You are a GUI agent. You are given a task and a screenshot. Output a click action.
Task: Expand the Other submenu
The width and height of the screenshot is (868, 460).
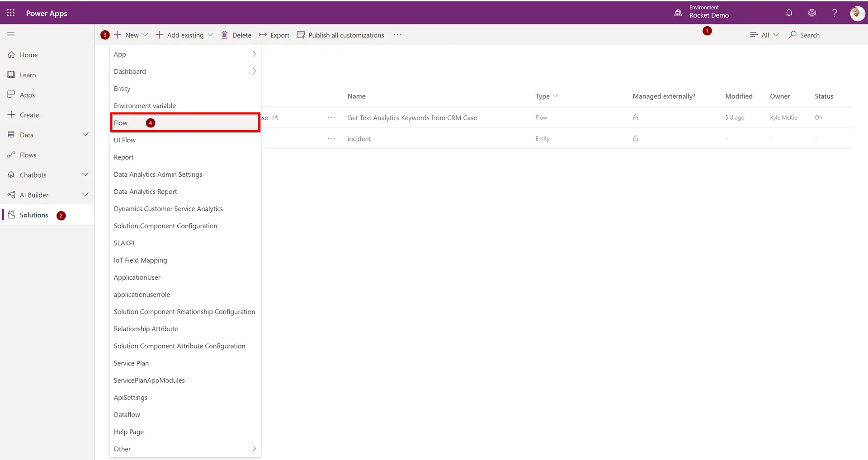(254, 449)
